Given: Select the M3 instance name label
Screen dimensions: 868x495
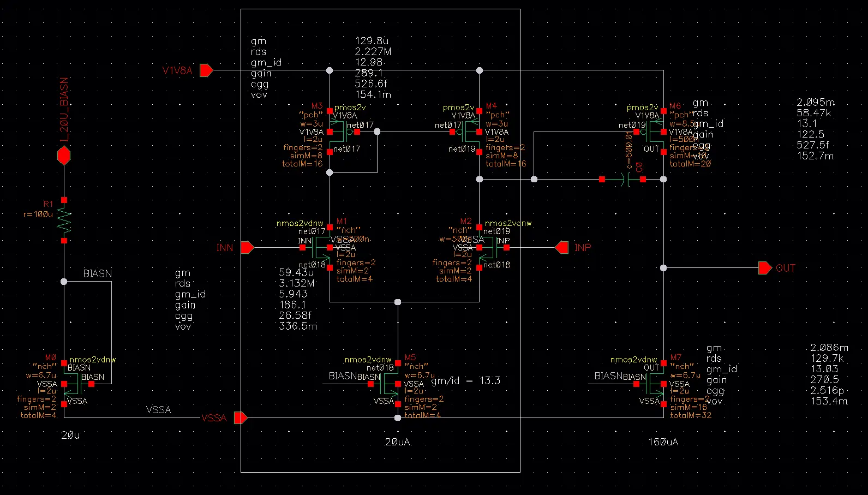Looking at the screenshot, I should [x=317, y=106].
